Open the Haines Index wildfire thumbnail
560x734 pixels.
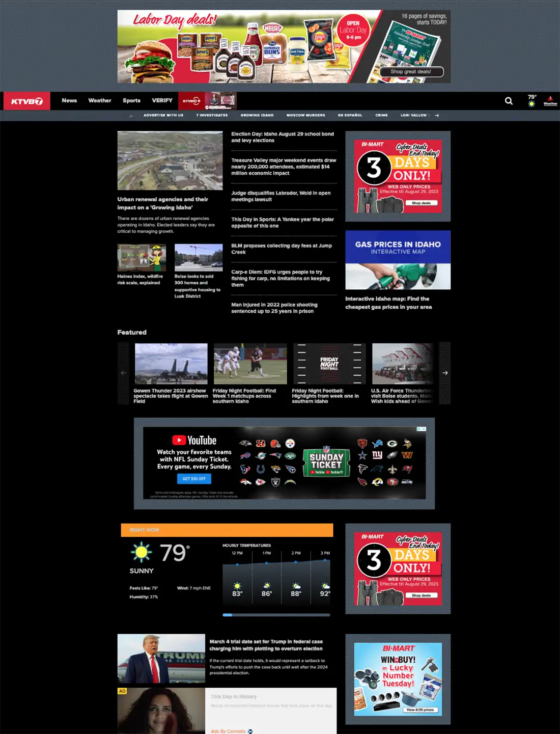point(142,257)
